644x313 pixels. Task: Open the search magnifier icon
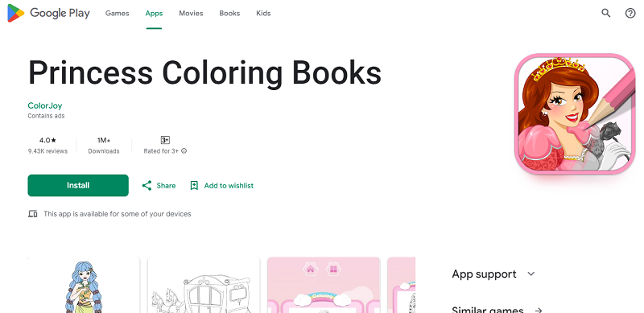point(606,13)
